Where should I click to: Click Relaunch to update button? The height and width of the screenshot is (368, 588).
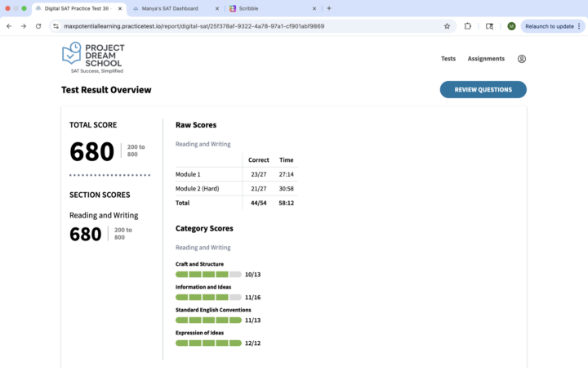coord(547,26)
